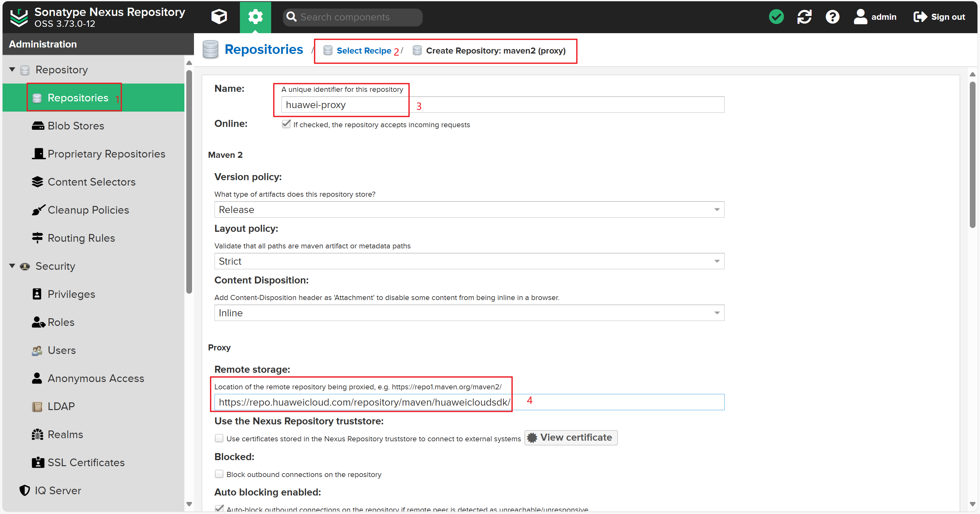Open Routing Rules menu entry
This screenshot has height=514, width=980.
[x=93, y=238]
